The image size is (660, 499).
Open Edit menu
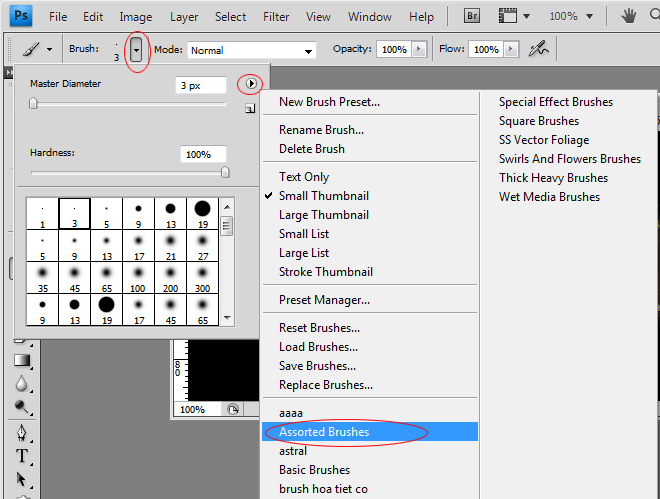click(x=93, y=17)
